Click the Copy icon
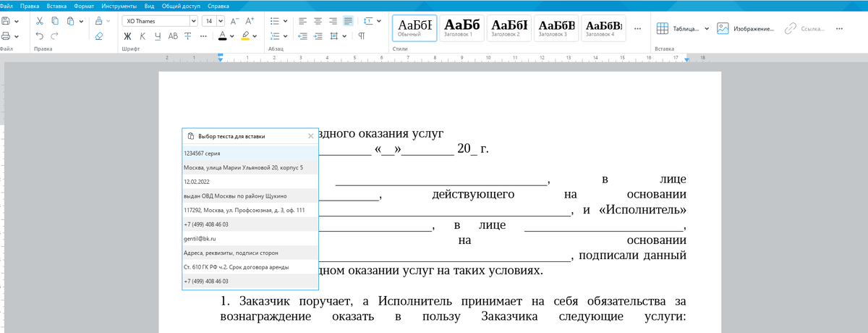The image size is (868, 333). [x=54, y=21]
